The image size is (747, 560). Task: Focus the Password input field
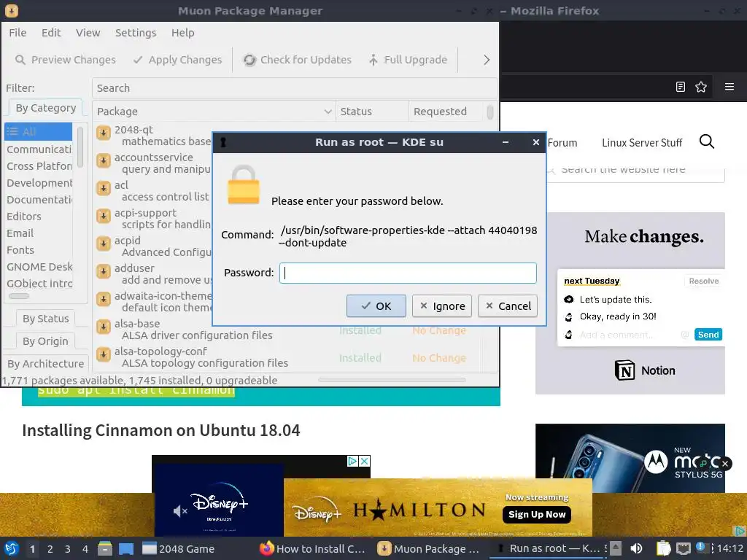(408, 273)
